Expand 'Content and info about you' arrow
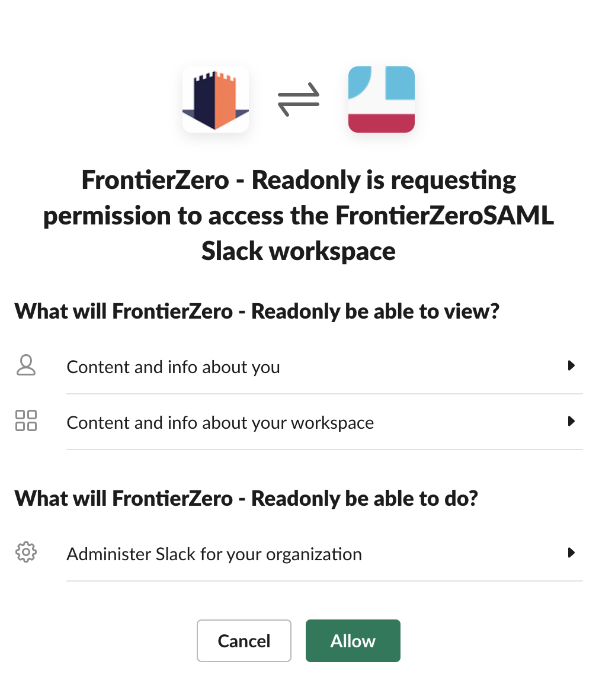 point(571,366)
